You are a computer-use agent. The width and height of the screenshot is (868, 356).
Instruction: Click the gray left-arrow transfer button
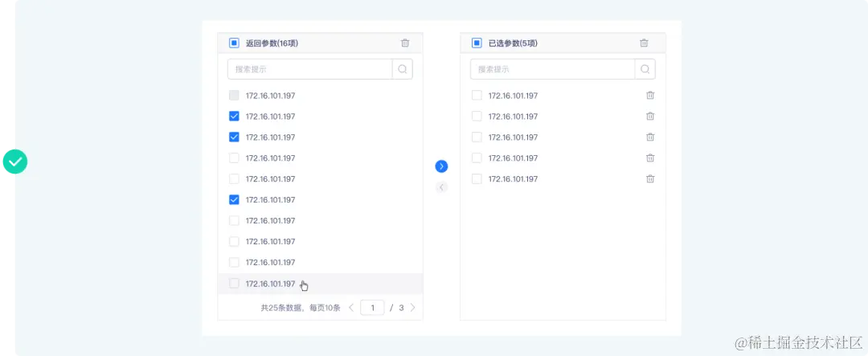pos(441,187)
